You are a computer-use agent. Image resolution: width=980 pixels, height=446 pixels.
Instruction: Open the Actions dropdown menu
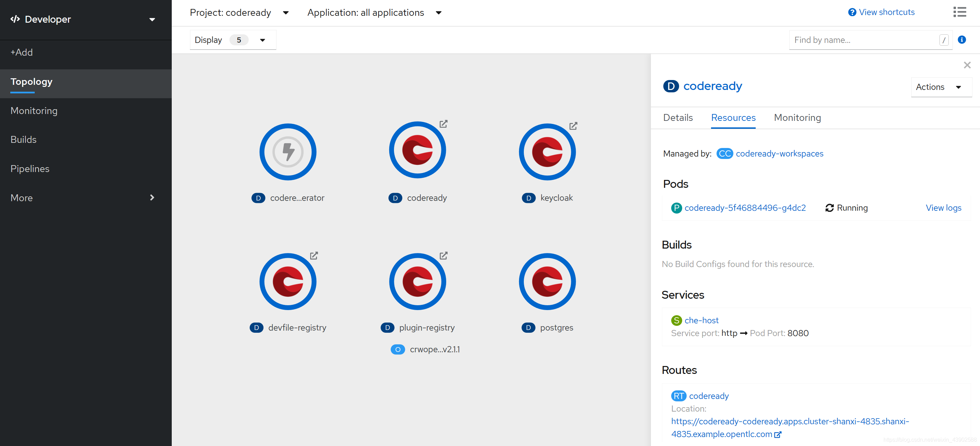(941, 87)
